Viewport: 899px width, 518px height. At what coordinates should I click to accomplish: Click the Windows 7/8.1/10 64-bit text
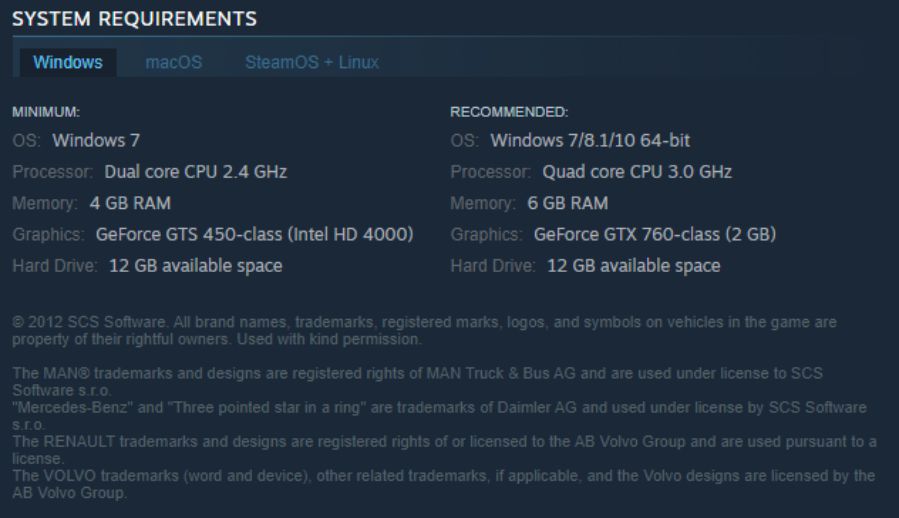(x=590, y=141)
